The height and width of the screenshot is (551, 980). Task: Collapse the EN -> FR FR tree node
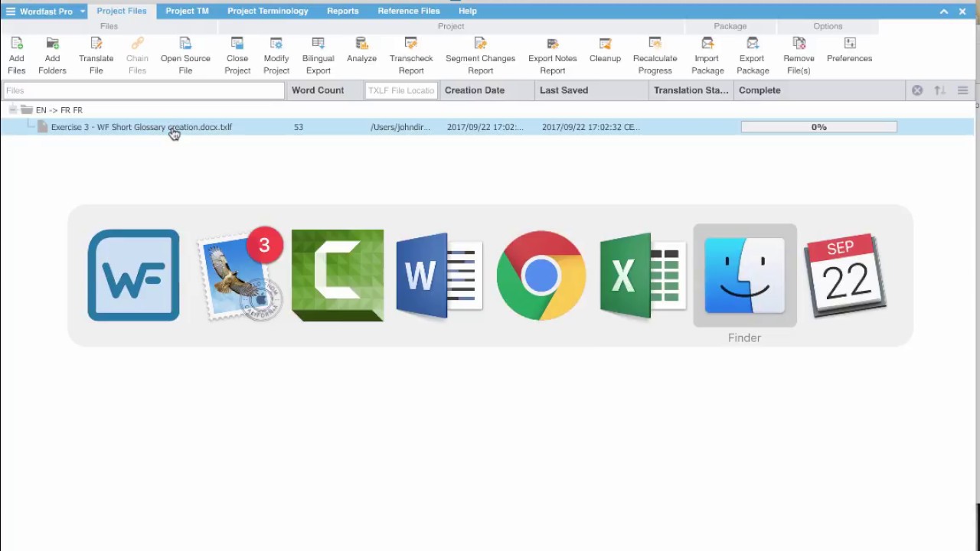13,110
